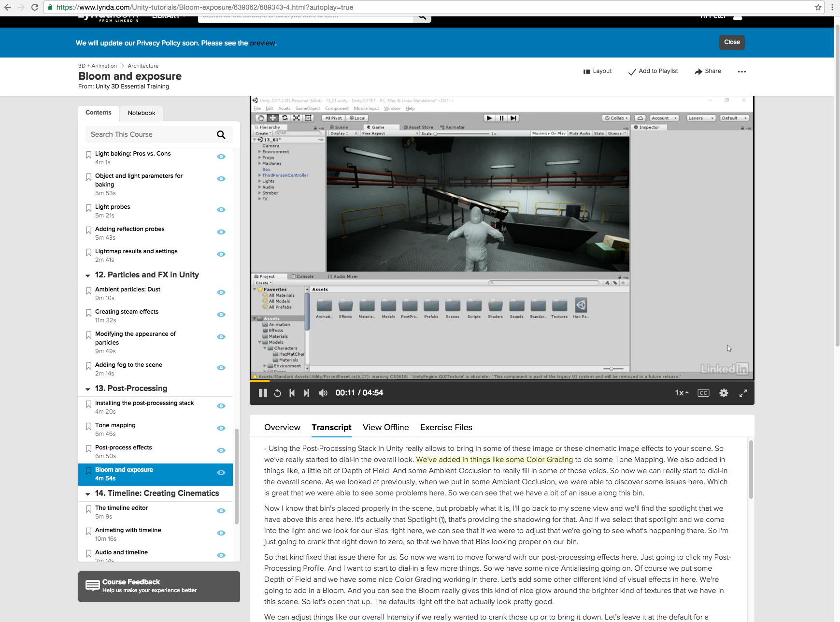Image resolution: width=840 pixels, height=622 pixels.
Task: Toggle closed captions CC button
Action: point(703,393)
